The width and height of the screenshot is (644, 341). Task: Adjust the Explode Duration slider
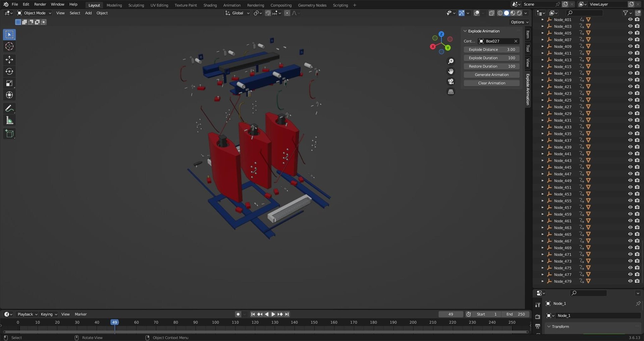[x=492, y=58]
